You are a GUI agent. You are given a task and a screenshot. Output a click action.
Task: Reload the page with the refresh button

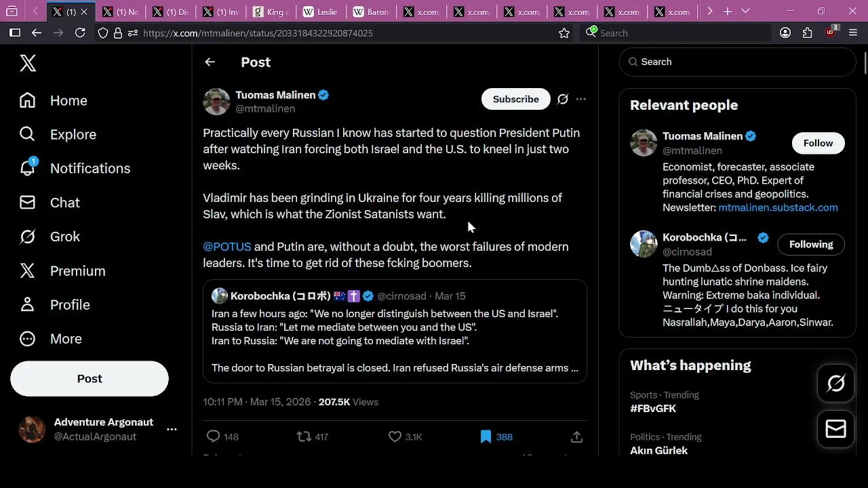click(x=80, y=33)
